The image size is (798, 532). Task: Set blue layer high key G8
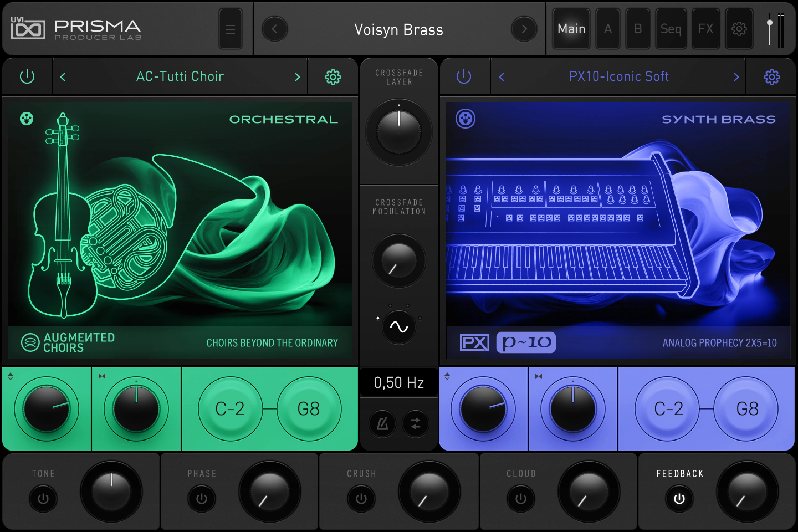[x=746, y=409]
